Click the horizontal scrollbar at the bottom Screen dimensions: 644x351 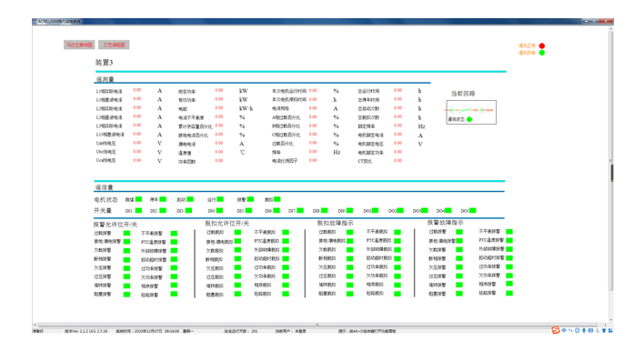pos(317,325)
